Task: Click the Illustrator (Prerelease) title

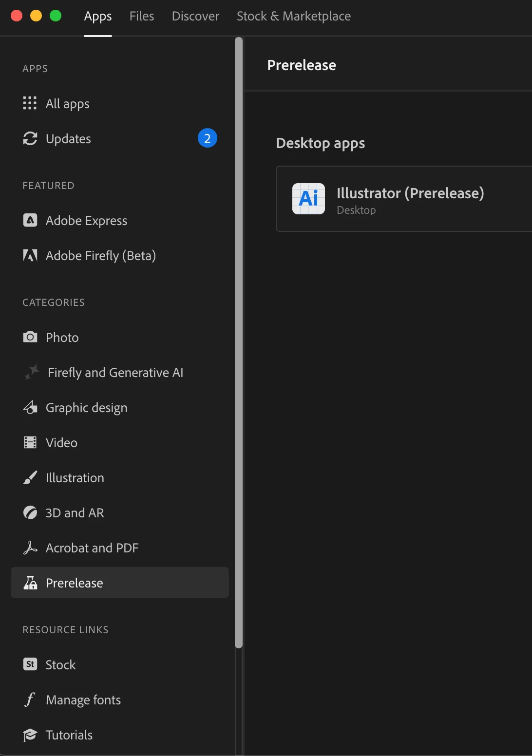Action: [410, 193]
